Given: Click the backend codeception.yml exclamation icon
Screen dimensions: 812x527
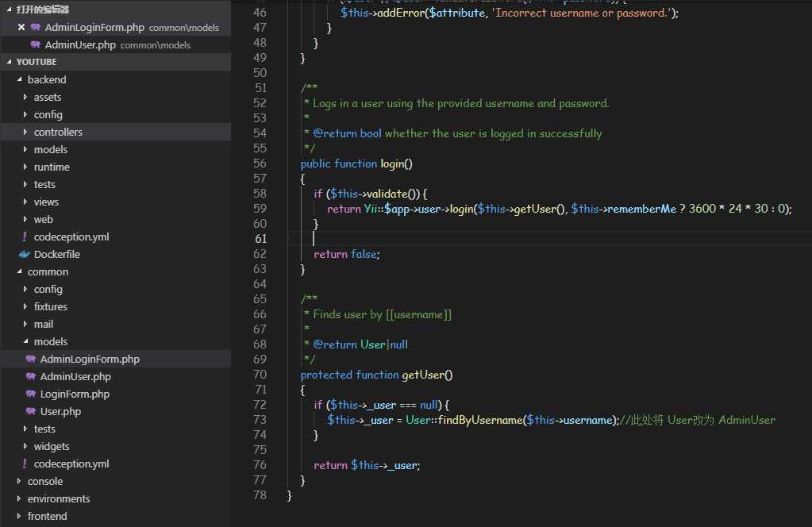Looking at the screenshot, I should click(24, 237).
